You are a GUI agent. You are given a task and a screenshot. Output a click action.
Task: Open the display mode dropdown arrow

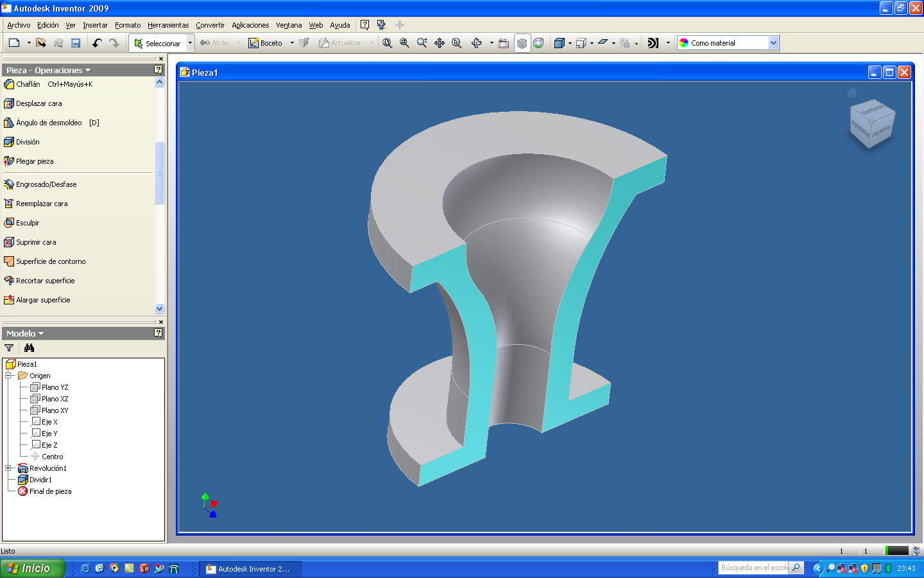point(570,43)
